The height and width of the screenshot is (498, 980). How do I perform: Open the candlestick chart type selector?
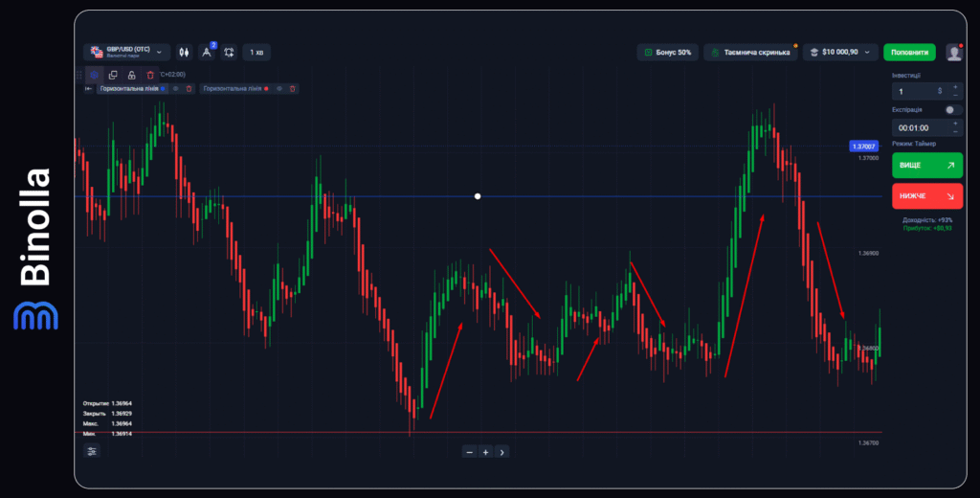coord(185,52)
